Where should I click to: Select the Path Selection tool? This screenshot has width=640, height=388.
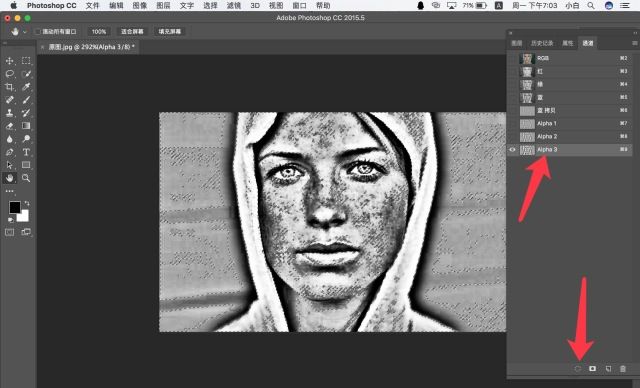pyautogui.click(x=9, y=165)
